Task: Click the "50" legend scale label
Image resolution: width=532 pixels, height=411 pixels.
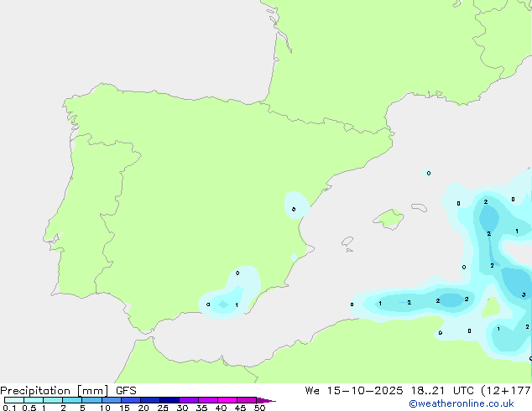Action: pos(259,408)
